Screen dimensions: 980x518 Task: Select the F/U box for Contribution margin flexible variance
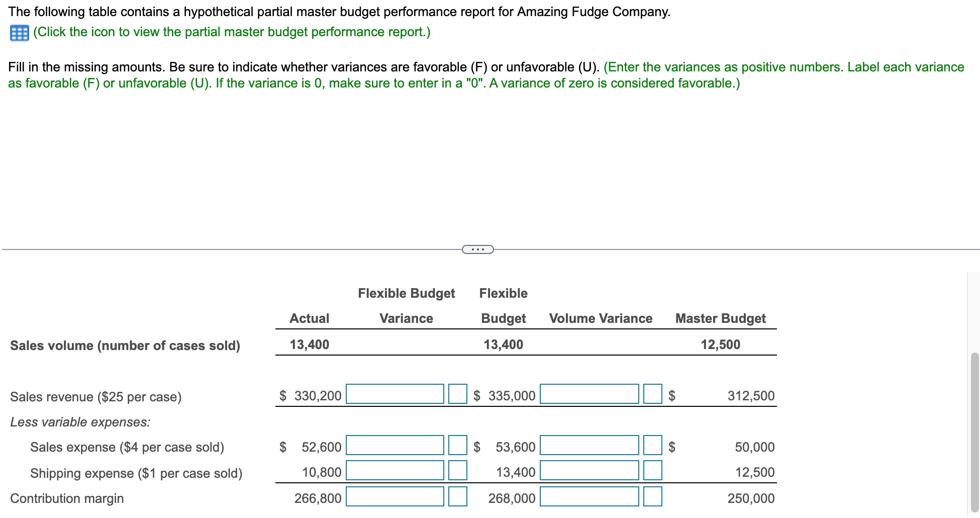point(457,498)
